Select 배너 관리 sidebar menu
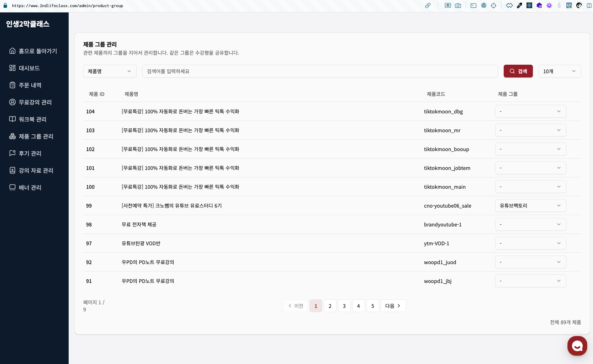 tap(30, 187)
